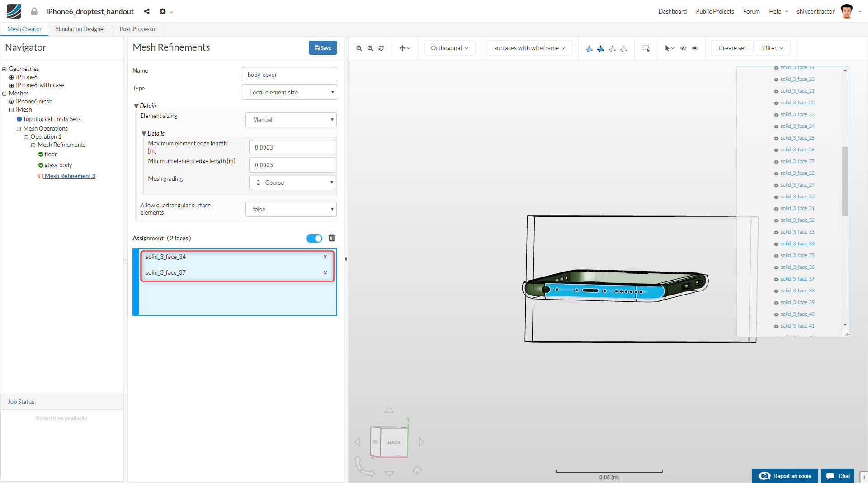Screen dimensions: 868x483
Task: Select the first pyramid (volume) pick mode icon
Action: tap(589, 48)
